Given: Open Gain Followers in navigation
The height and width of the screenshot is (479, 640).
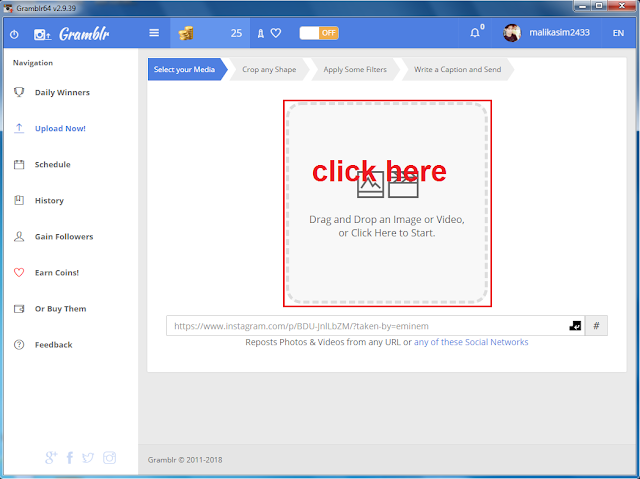Looking at the screenshot, I should click(x=64, y=237).
